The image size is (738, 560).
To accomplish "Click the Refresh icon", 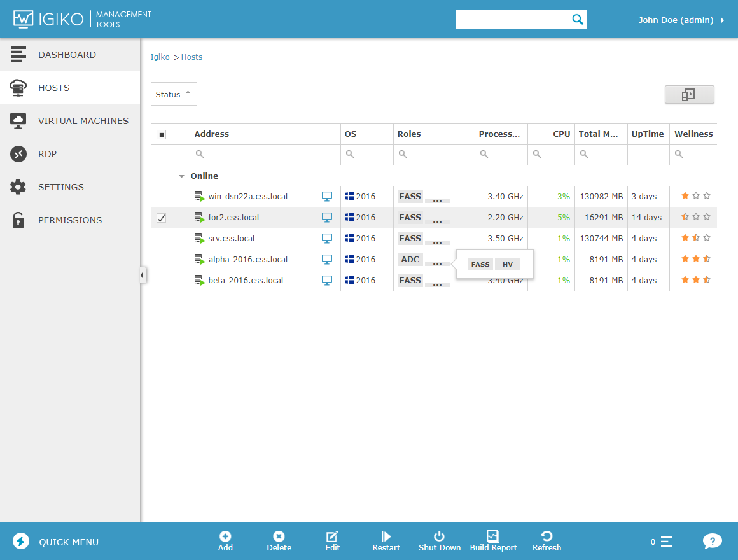I will pyautogui.click(x=547, y=536).
